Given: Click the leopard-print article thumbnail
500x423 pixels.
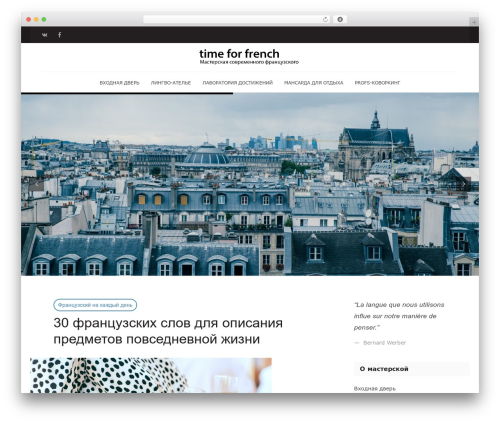Looking at the screenshot, I should tap(151, 375).
